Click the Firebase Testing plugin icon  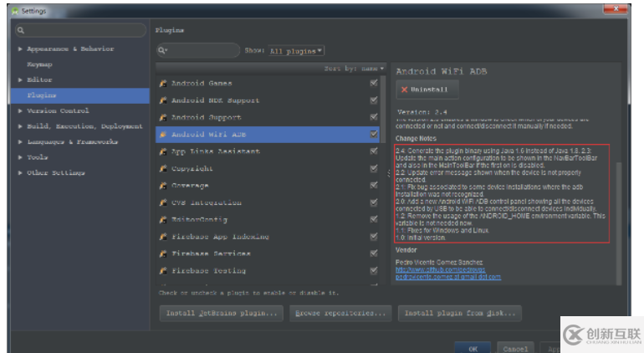[x=163, y=271]
